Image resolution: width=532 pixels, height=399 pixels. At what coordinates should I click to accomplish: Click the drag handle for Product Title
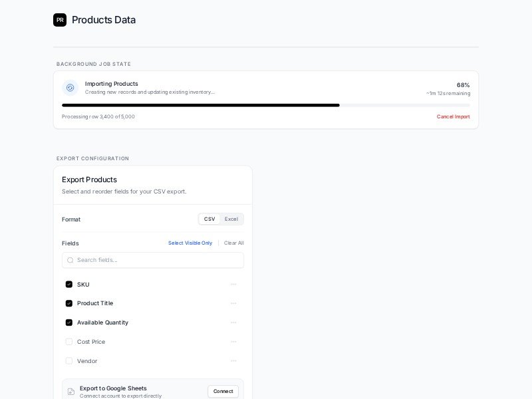pyautogui.click(x=233, y=303)
